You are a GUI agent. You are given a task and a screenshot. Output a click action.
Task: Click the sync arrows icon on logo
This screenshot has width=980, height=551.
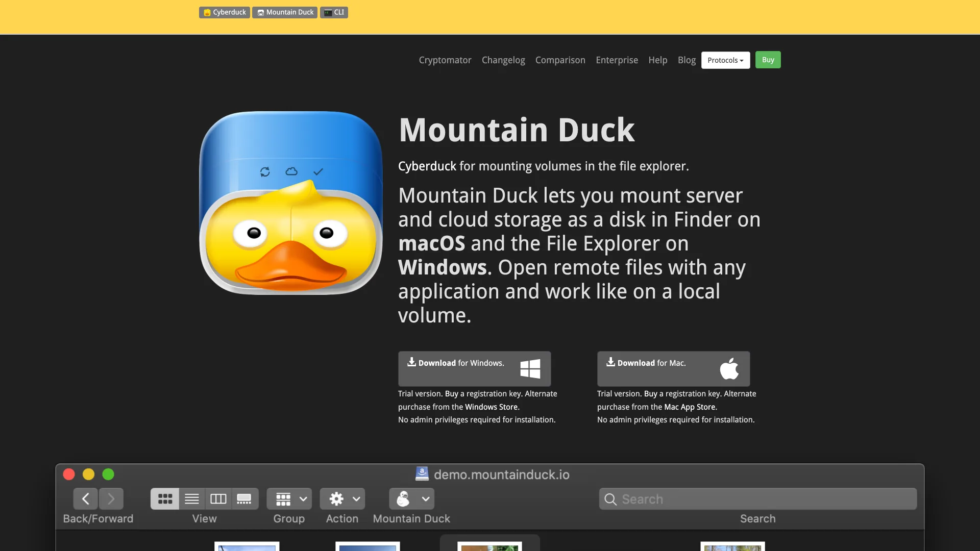pos(265,172)
